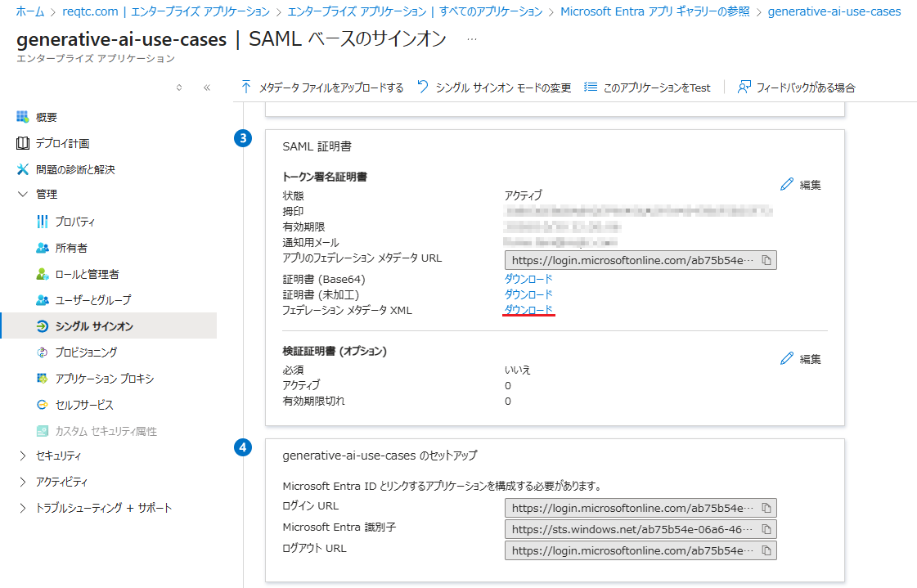Image resolution: width=917 pixels, height=588 pixels.
Task: Open フィードバックがある場合 feedback option
Action: (x=796, y=88)
